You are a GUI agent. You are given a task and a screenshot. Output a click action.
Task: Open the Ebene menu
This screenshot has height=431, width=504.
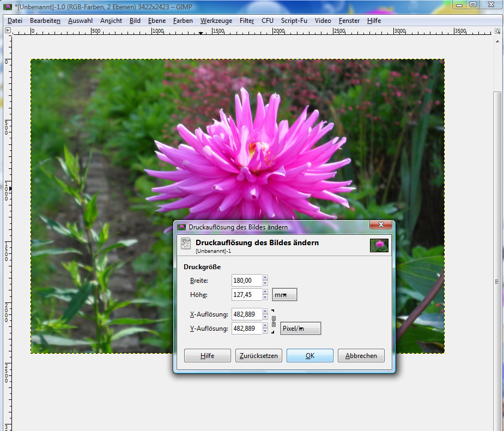click(157, 21)
